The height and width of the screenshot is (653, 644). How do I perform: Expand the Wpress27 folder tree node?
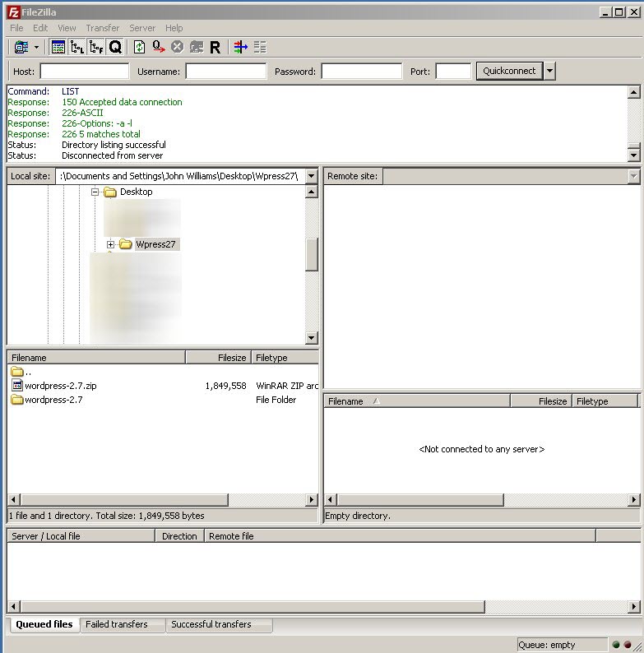pyautogui.click(x=110, y=244)
